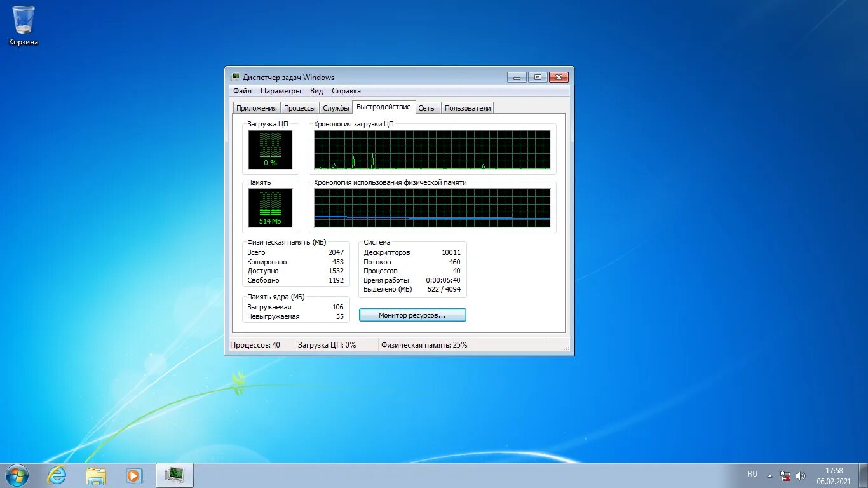Click the Память ядра (МБ) heading
The width and height of the screenshot is (868, 488).
pos(276,297)
